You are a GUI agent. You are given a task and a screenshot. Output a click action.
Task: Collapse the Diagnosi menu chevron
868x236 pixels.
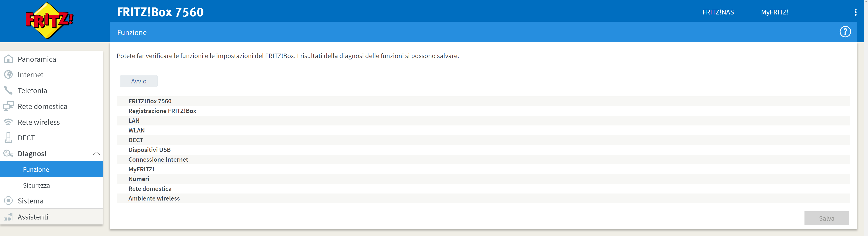click(x=96, y=153)
